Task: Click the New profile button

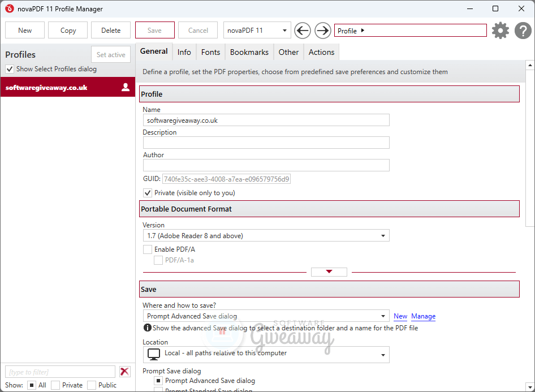Action: (x=25, y=31)
